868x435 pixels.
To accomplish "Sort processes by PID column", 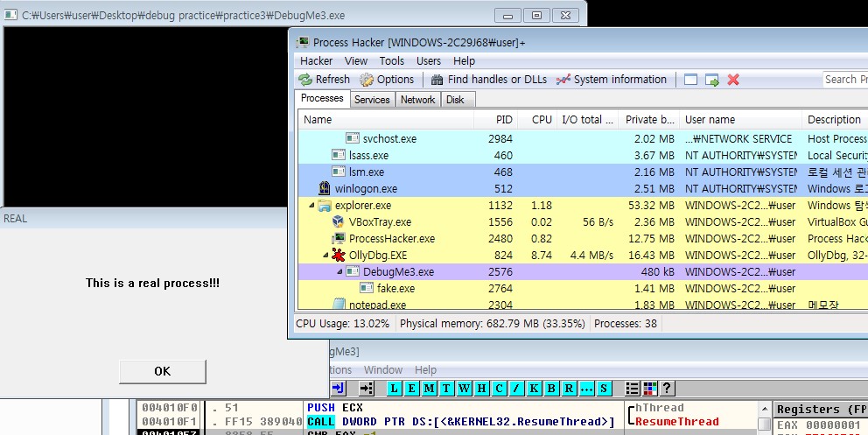I will 495,120.
